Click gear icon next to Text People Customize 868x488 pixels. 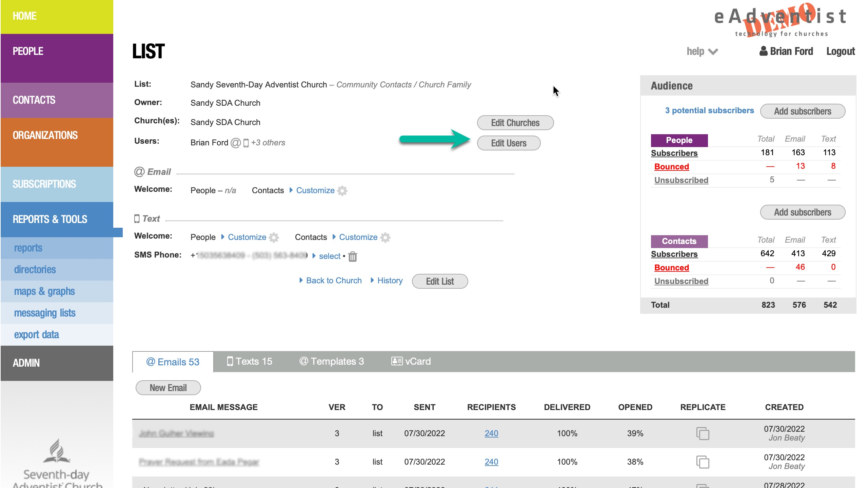coord(274,238)
